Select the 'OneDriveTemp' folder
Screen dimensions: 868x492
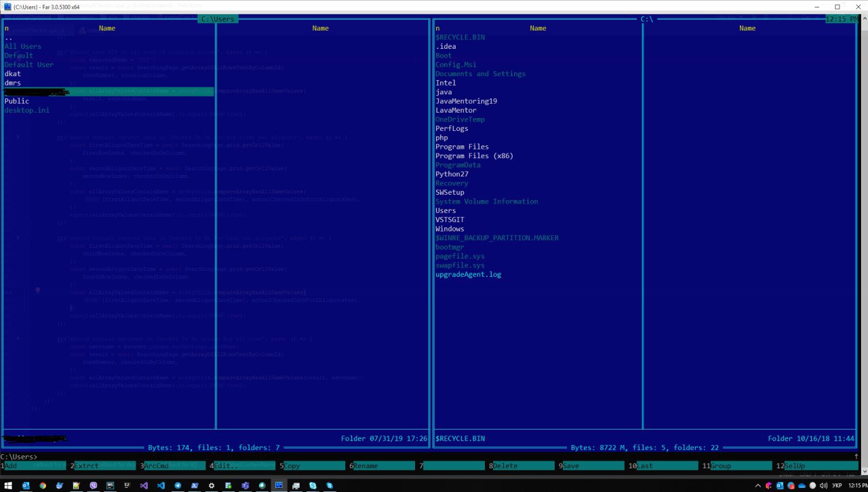[x=460, y=119]
